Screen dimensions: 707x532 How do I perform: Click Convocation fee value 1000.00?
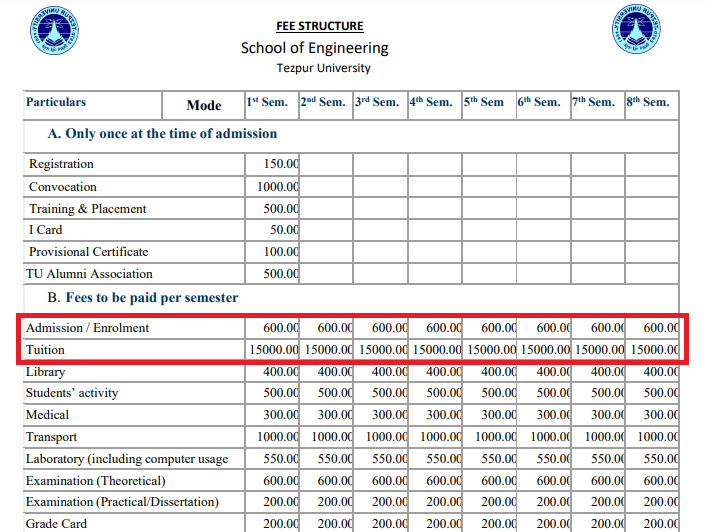point(278,187)
